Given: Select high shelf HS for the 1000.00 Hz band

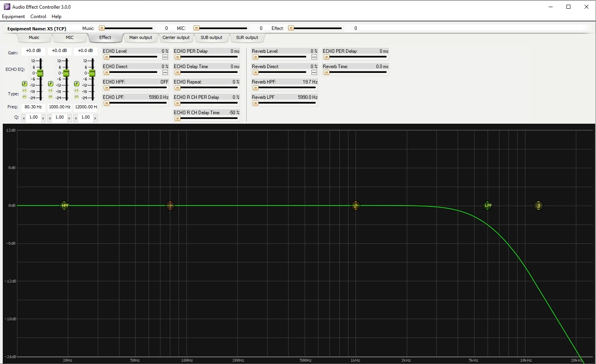Looking at the screenshot, I should 50,97.
